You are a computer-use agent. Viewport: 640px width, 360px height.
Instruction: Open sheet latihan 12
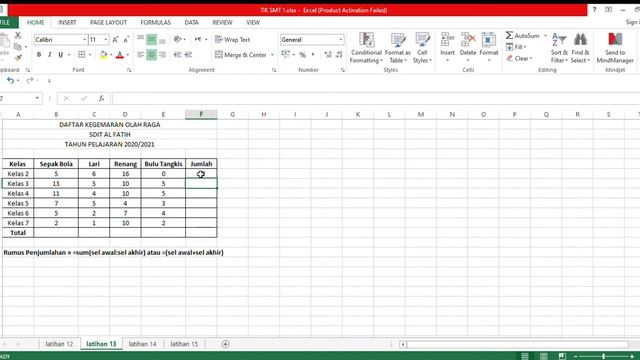click(59, 344)
